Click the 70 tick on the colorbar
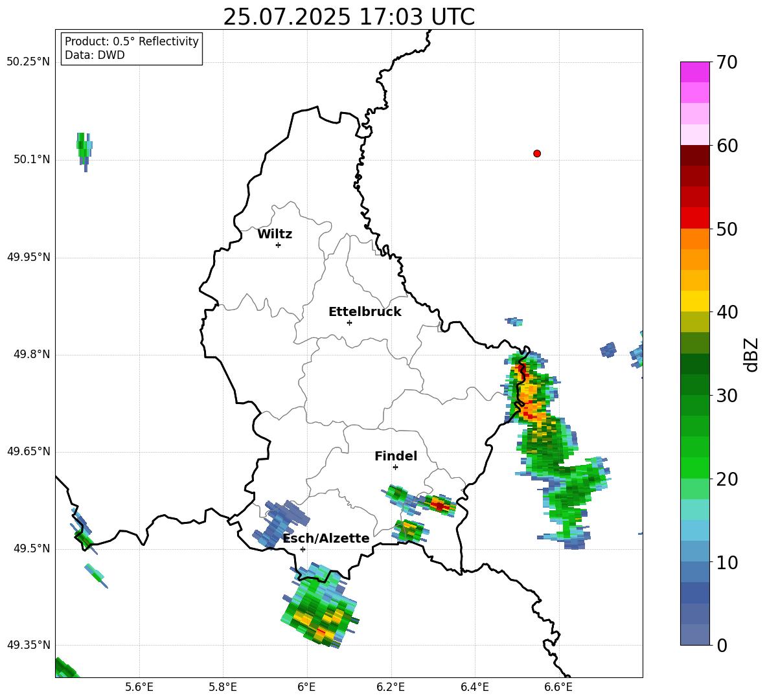The image size is (767, 700). (726, 62)
